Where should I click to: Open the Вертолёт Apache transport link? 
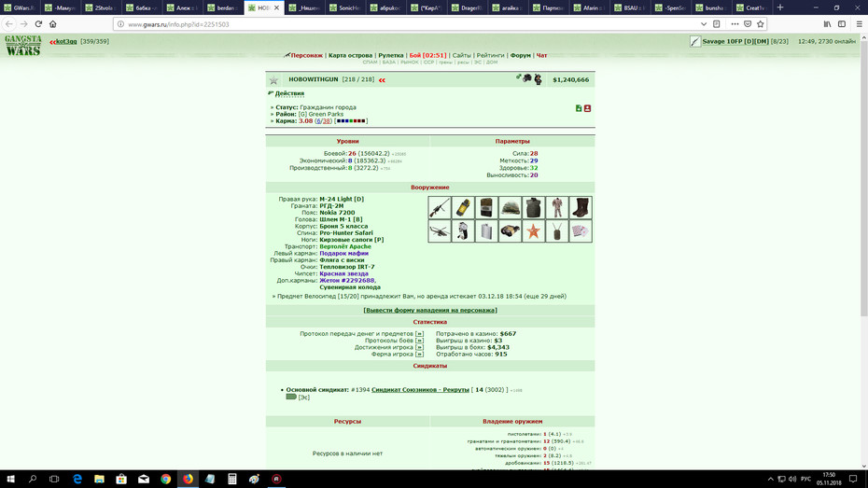tap(345, 246)
